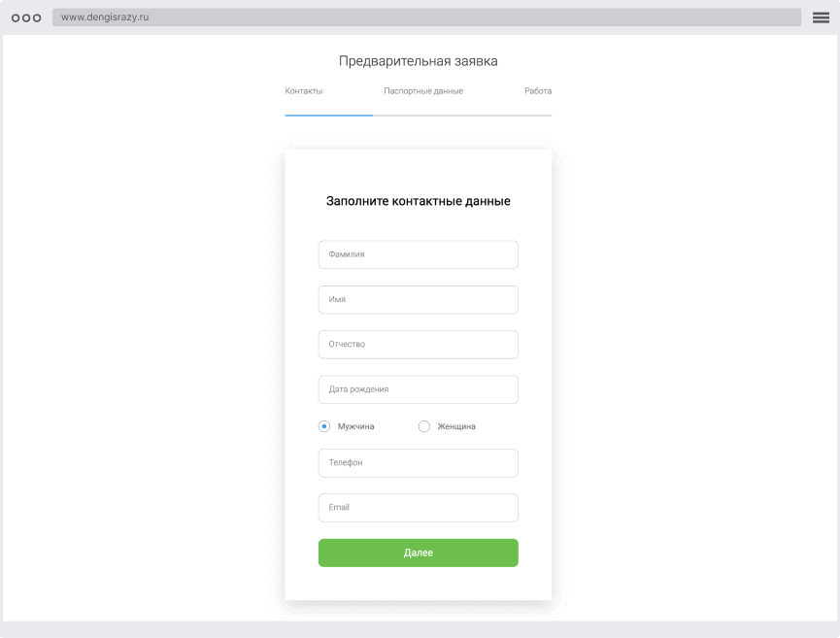This screenshot has height=638, width=840.
Task: Click the Предварительная заявка page heading
Action: [418, 61]
